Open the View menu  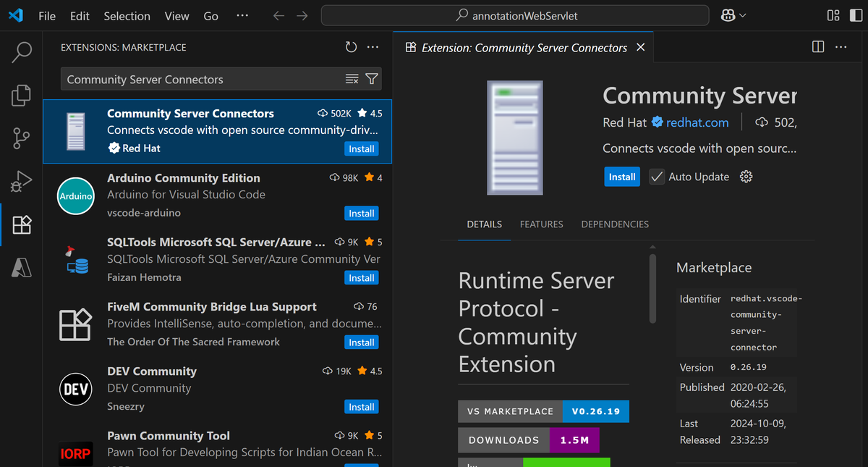(x=176, y=15)
